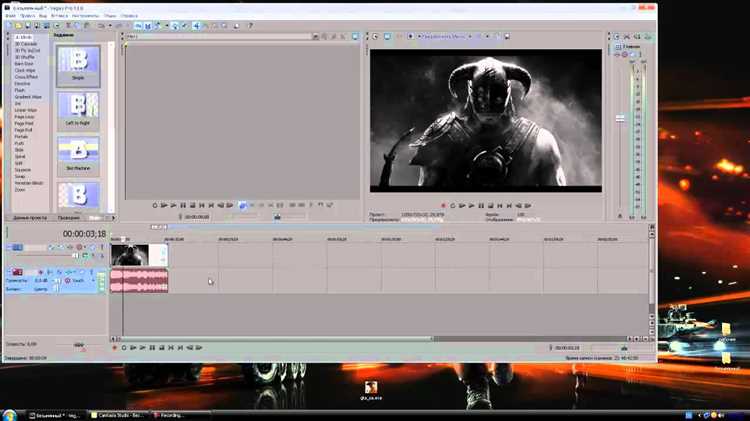Click the red record button under video preview
Image resolution: width=750 pixels, height=421 pixels.
pyautogui.click(x=443, y=206)
